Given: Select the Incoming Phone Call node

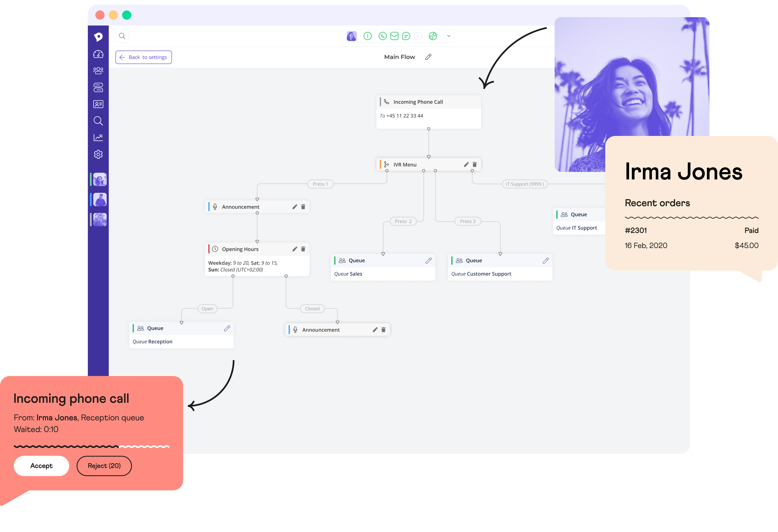Looking at the screenshot, I should pyautogui.click(x=429, y=112).
